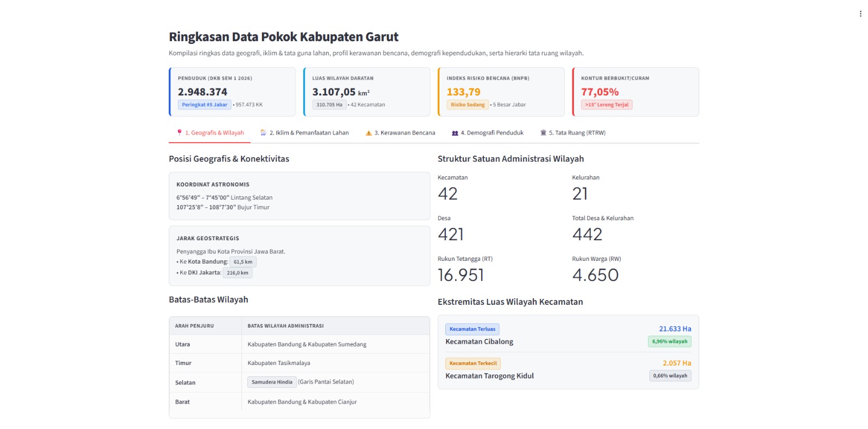
Task: Click the 6,96% wilayah badge
Action: click(669, 342)
